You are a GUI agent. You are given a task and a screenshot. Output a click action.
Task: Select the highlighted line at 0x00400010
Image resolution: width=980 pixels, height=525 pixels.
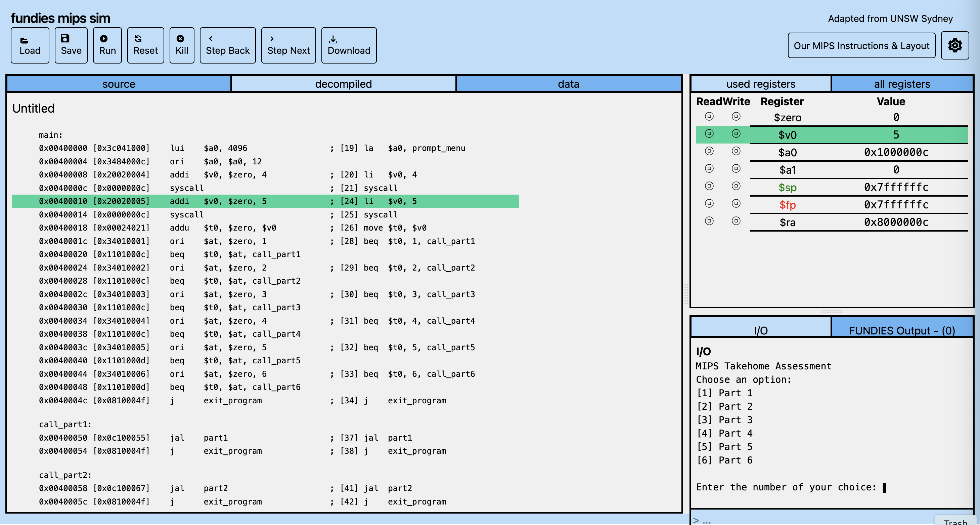pyautogui.click(x=265, y=201)
